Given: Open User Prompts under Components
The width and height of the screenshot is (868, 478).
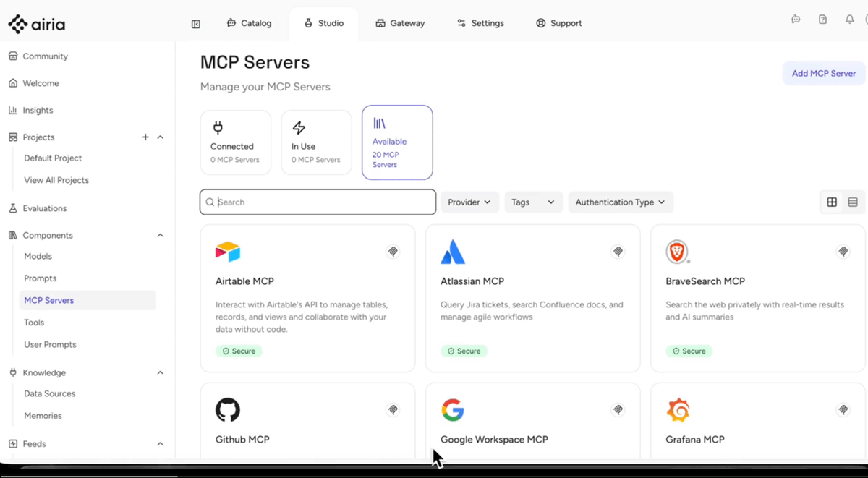Looking at the screenshot, I should 50,345.
